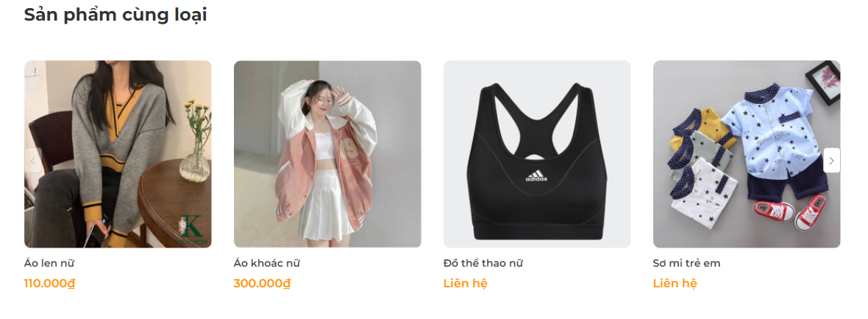Click the Adidas logo on sports bra
Image resolution: width=868 pixels, height=319 pixels.
536,175
